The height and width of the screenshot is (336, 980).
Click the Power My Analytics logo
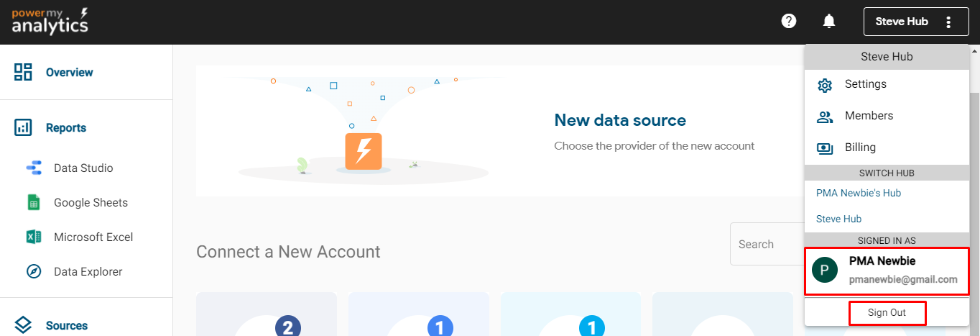pyautogui.click(x=50, y=22)
